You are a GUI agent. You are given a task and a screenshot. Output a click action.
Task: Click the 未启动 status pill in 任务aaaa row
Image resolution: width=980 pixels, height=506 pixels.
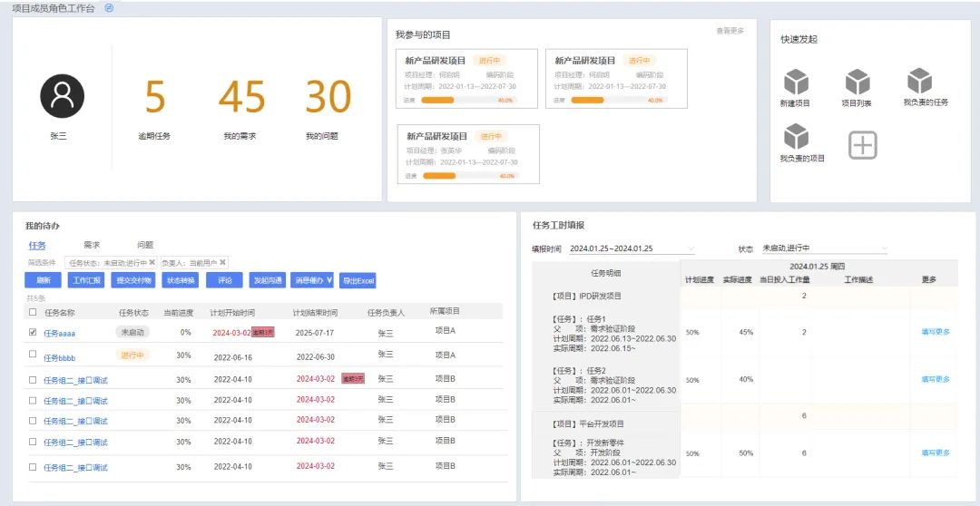[132, 332]
